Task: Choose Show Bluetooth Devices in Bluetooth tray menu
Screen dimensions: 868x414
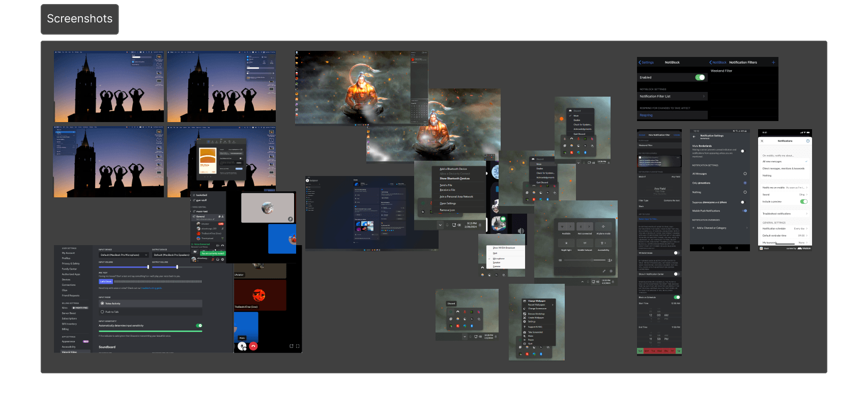Action: pos(455,179)
